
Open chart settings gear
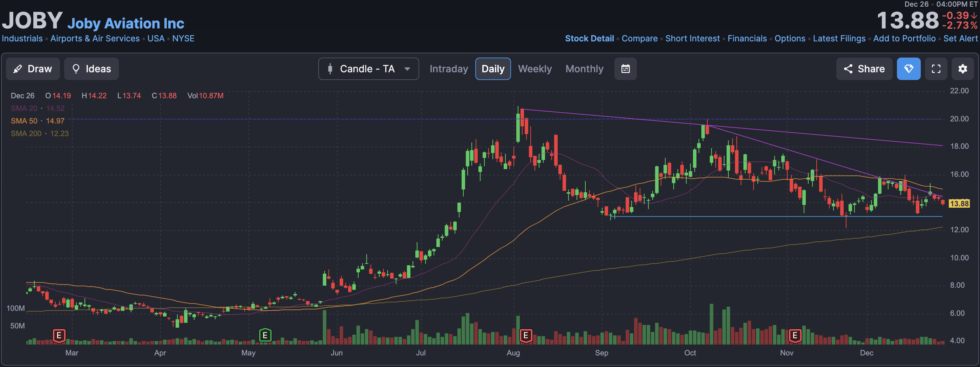coord(962,69)
